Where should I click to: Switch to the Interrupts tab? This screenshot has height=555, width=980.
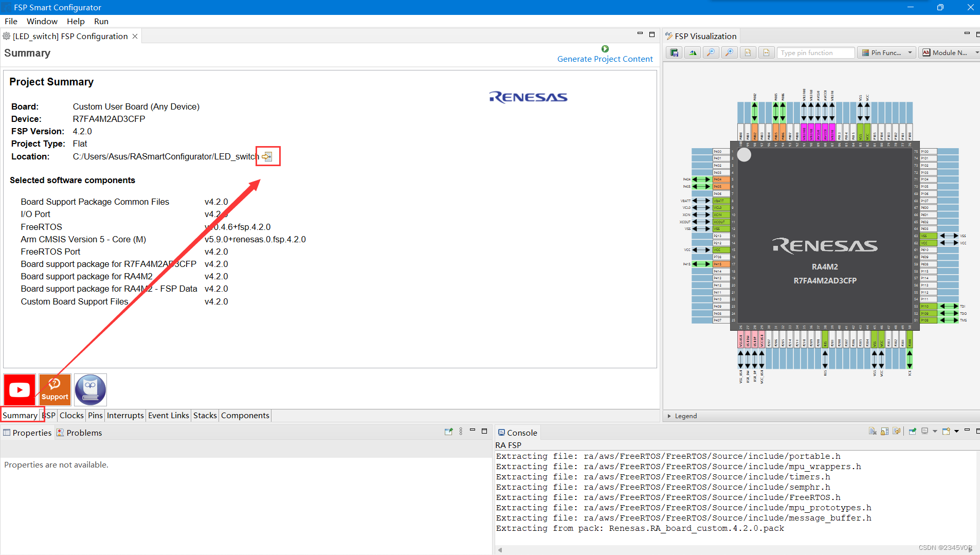[125, 416]
